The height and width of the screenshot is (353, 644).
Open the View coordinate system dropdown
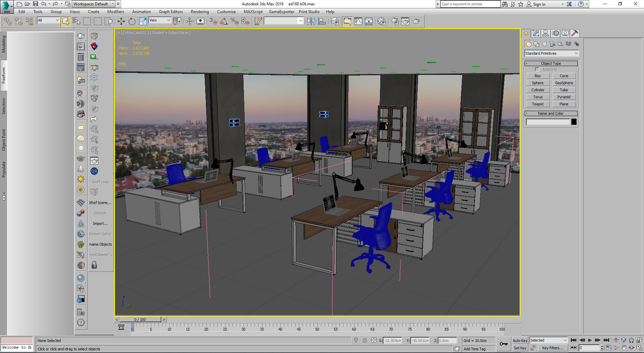tap(160, 20)
